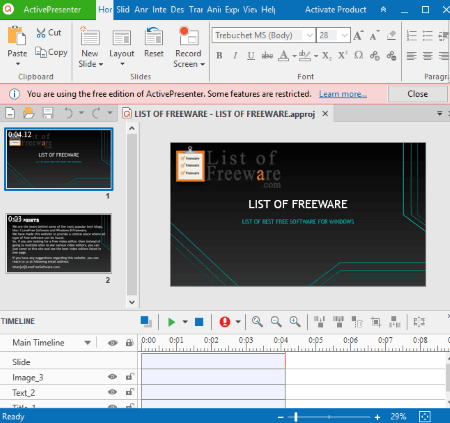Open the Layout dropdown
The width and height of the screenshot is (450, 423).
click(x=122, y=64)
